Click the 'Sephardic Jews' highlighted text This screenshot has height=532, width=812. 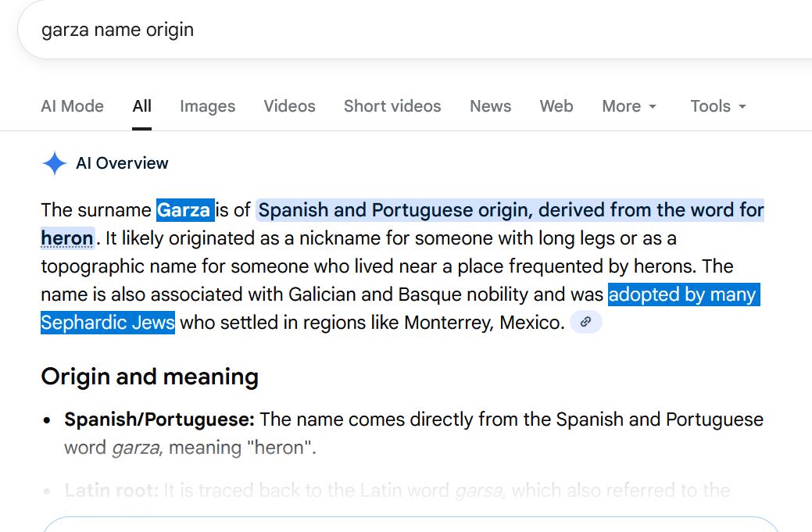click(108, 323)
